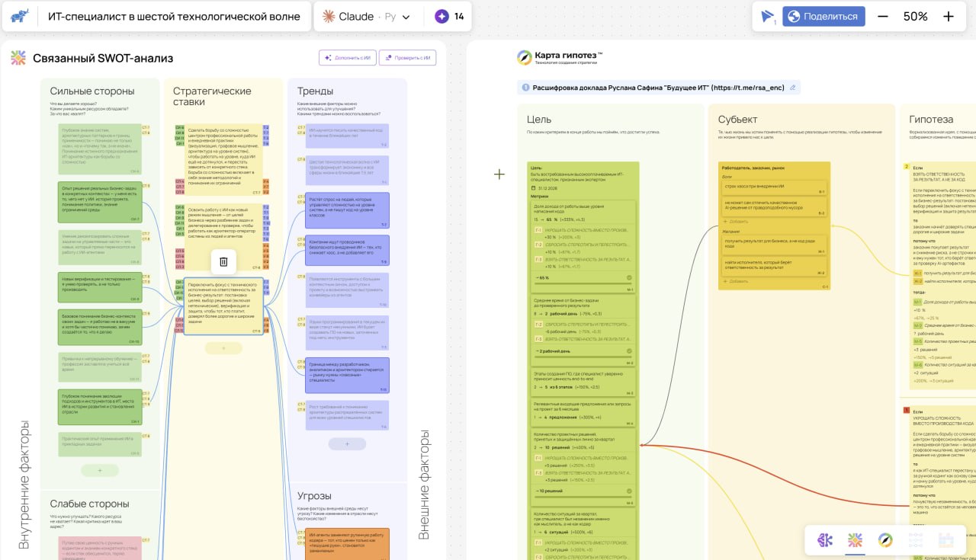Click the pencil edit icon next to report title
Viewport: 976px width, 560px height.
pos(793,88)
